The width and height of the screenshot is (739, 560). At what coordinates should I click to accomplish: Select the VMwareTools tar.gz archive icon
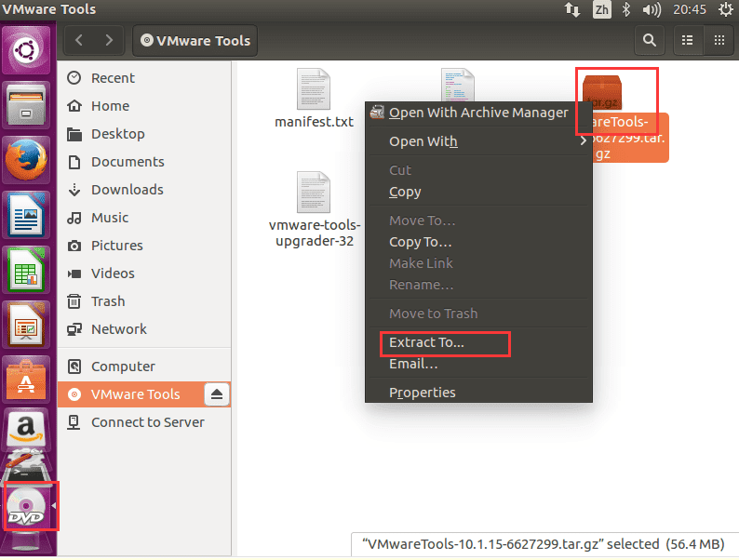[x=602, y=91]
